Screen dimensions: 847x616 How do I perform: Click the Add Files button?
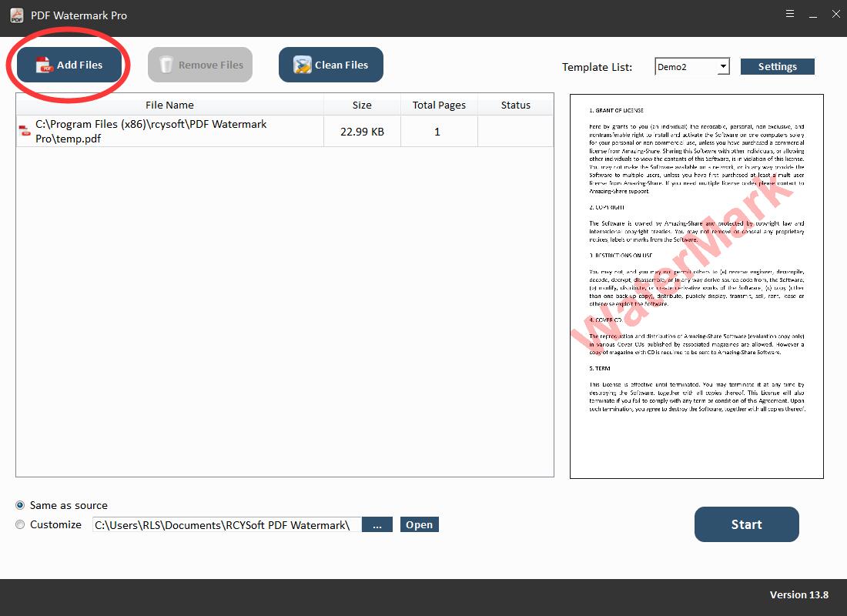coord(69,65)
